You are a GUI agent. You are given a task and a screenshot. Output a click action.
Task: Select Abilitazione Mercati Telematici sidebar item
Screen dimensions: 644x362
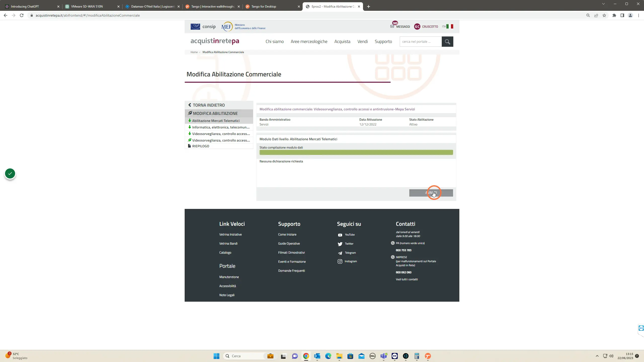coord(219,121)
